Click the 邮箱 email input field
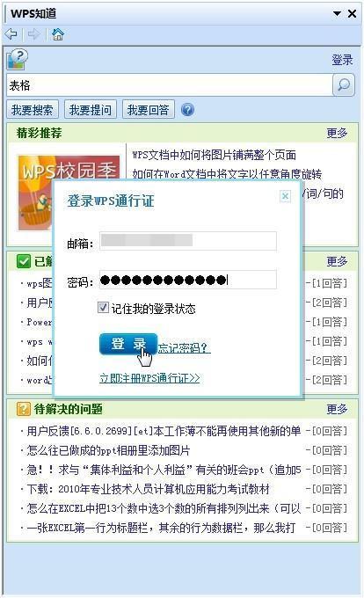The width and height of the screenshot is (364, 598). coord(188,241)
